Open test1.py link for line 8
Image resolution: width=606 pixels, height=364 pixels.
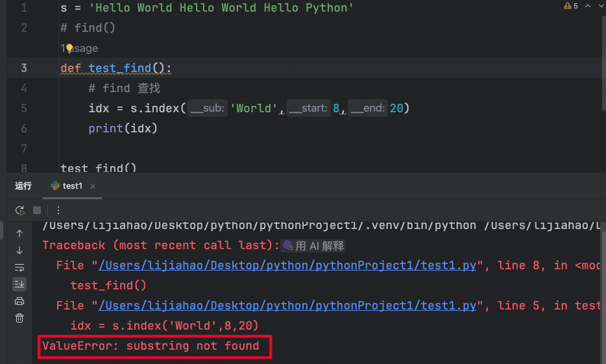[287, 265]
